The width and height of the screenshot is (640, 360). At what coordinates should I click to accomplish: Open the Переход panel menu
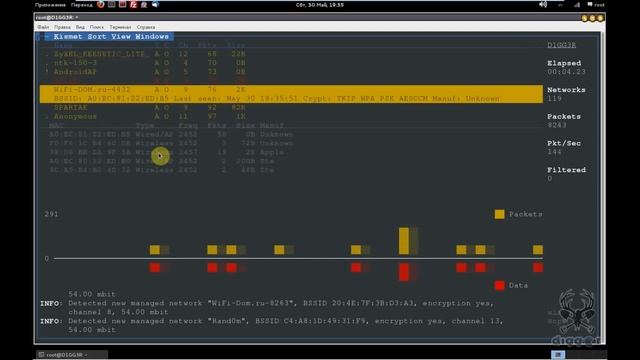tap(82, 5)
